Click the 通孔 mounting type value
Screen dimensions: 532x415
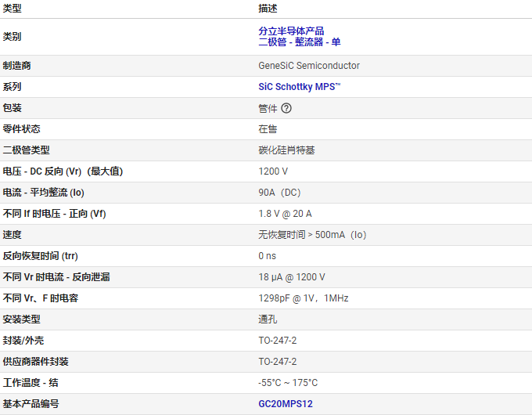268,319
